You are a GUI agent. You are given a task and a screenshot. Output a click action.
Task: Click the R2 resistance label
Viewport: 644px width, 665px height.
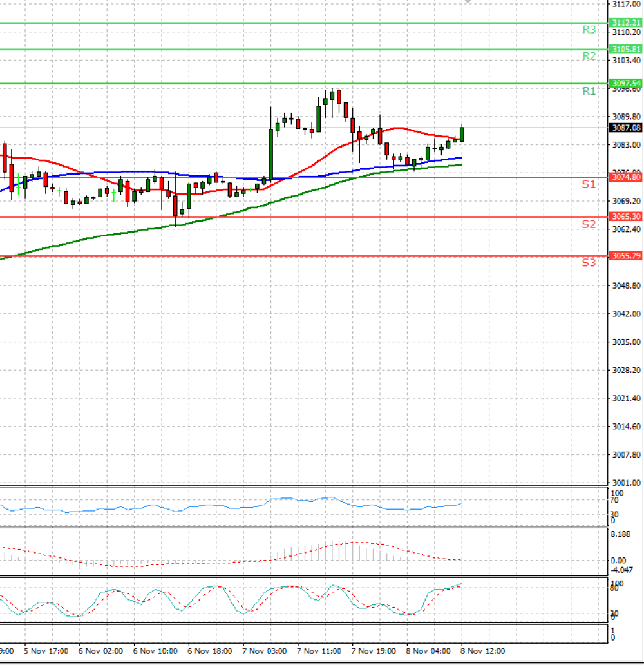tap(589, 56)
